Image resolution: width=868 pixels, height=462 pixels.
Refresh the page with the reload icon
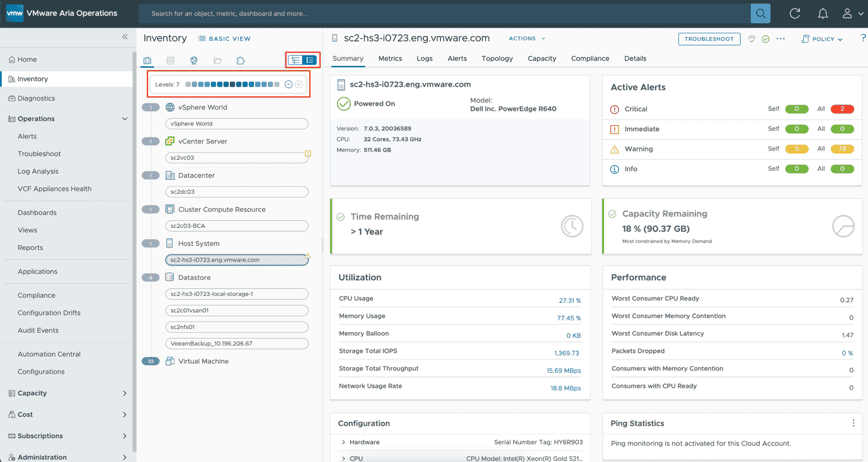tap(795, 13)
